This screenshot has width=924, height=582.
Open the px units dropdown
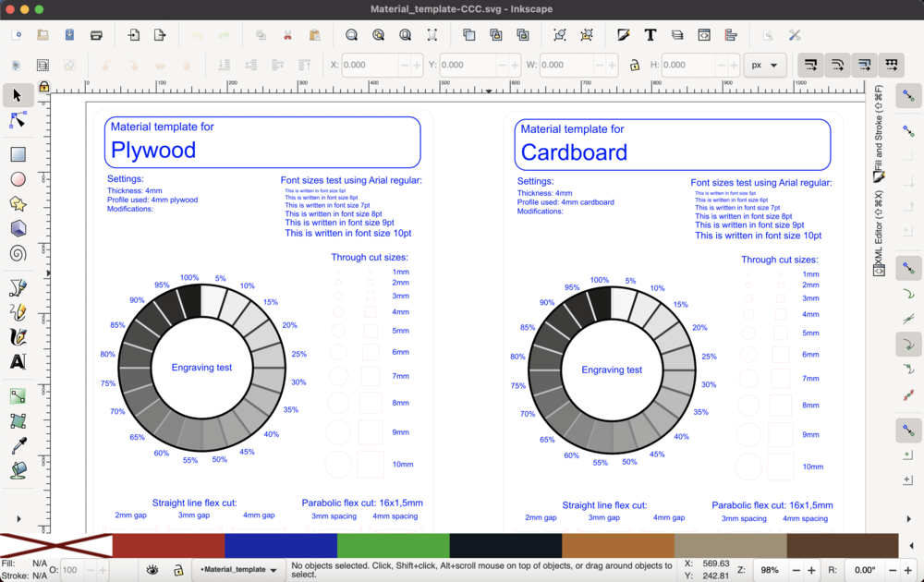point(765,65)
